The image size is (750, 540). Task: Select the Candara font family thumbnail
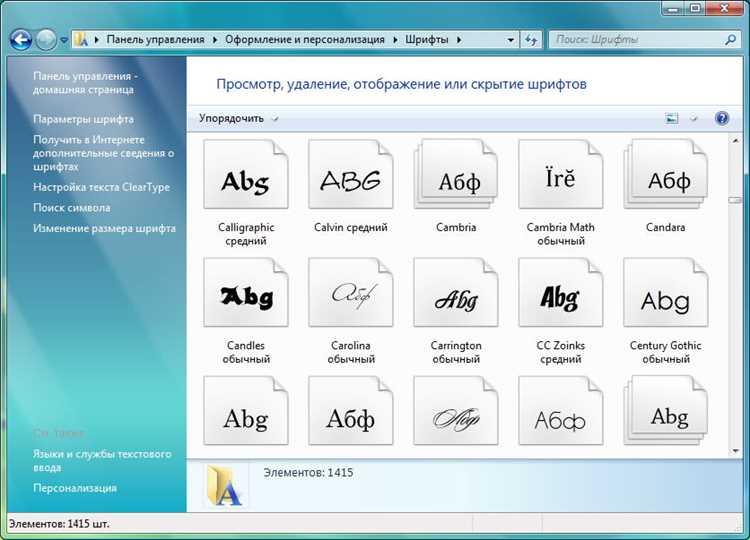tap(665, 174)
